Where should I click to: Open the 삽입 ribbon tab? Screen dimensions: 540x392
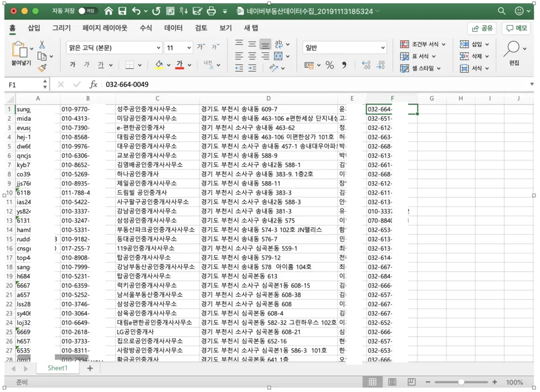(34, 28)
